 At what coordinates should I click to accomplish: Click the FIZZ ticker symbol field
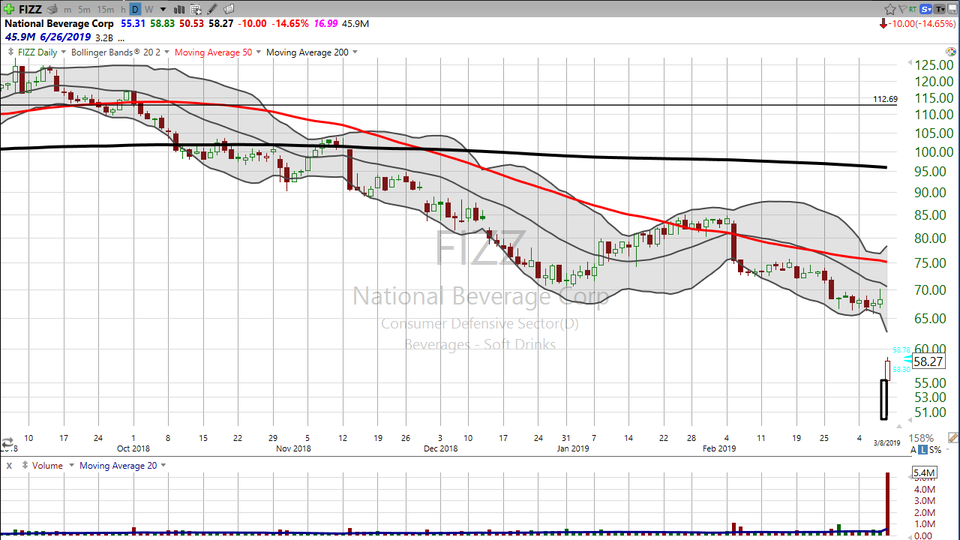[x=30, y=9]
